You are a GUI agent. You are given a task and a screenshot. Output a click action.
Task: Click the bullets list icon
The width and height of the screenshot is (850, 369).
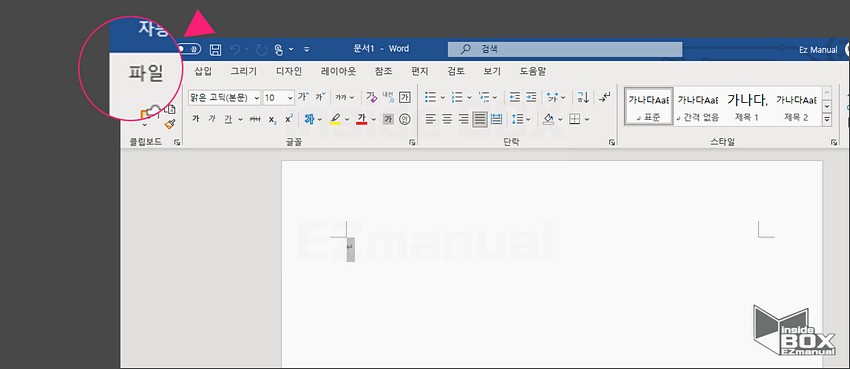430,97
